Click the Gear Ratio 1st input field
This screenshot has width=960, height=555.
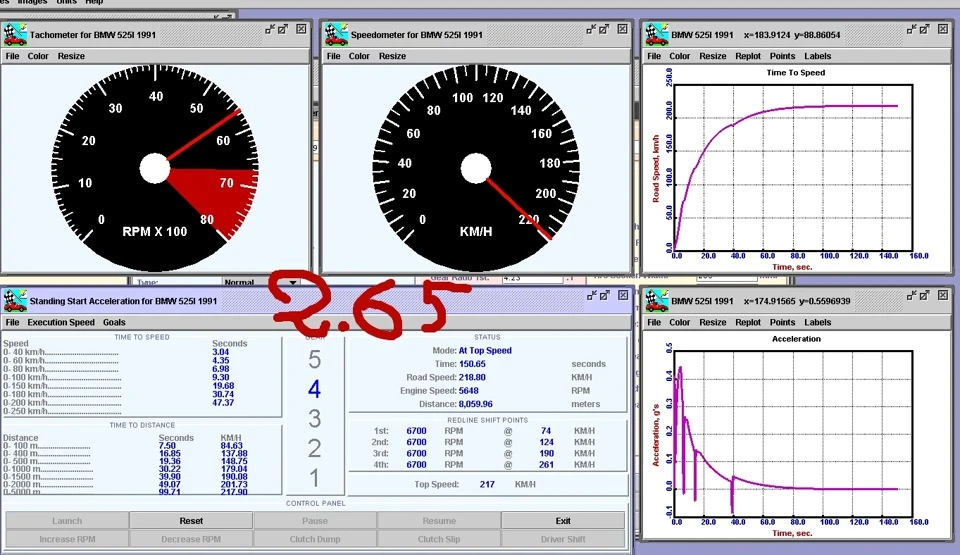click(x=531, y=278)
